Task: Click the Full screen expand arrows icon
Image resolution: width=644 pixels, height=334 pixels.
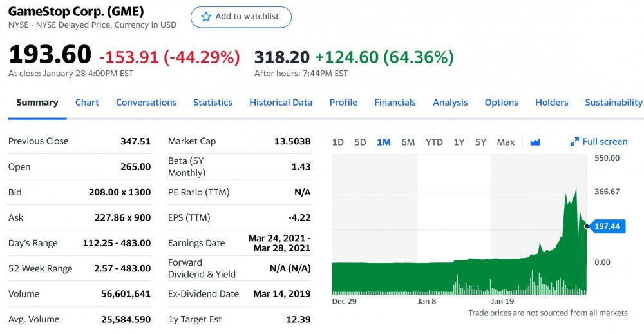Action: [574, 142]
